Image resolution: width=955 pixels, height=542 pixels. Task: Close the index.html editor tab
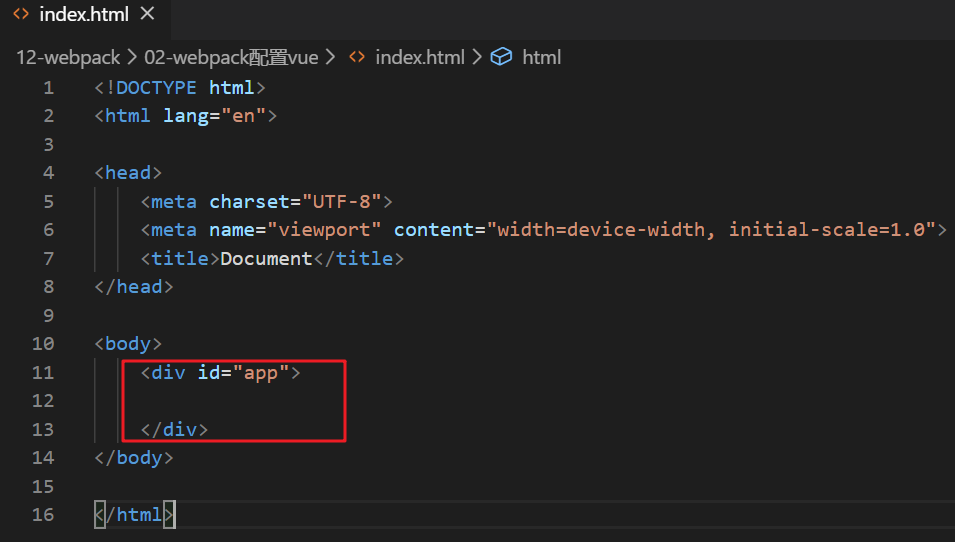(x=147, y=16)
